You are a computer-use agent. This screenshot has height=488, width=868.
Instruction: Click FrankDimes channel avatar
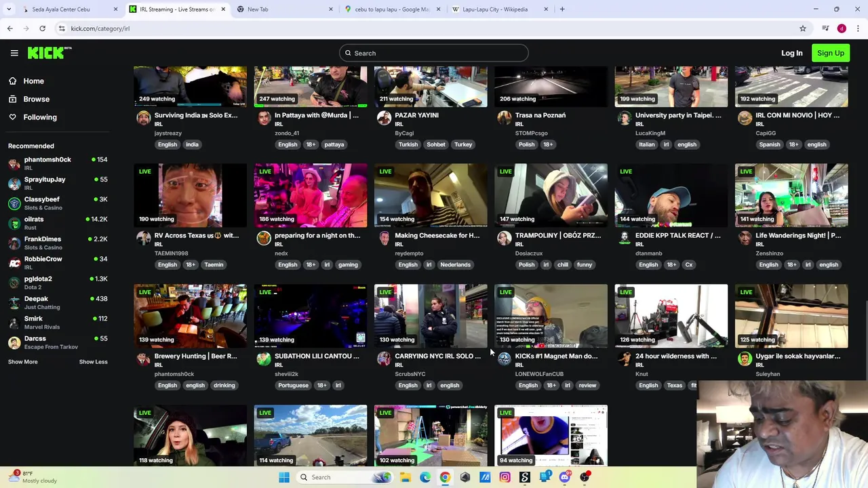click(14, 243)
